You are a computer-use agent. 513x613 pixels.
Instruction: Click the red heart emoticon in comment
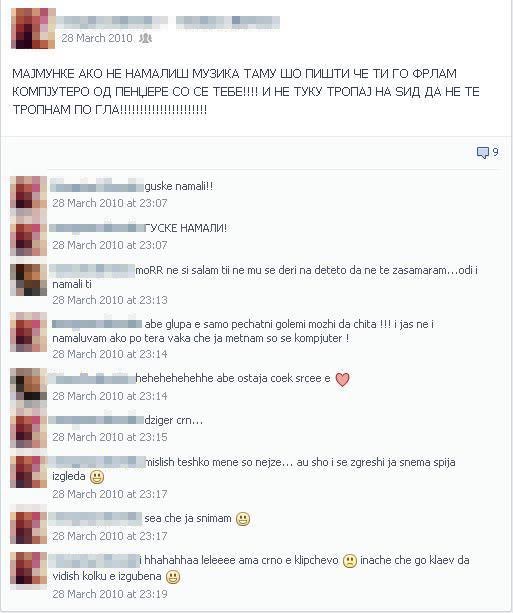click(x=343, y=379)
